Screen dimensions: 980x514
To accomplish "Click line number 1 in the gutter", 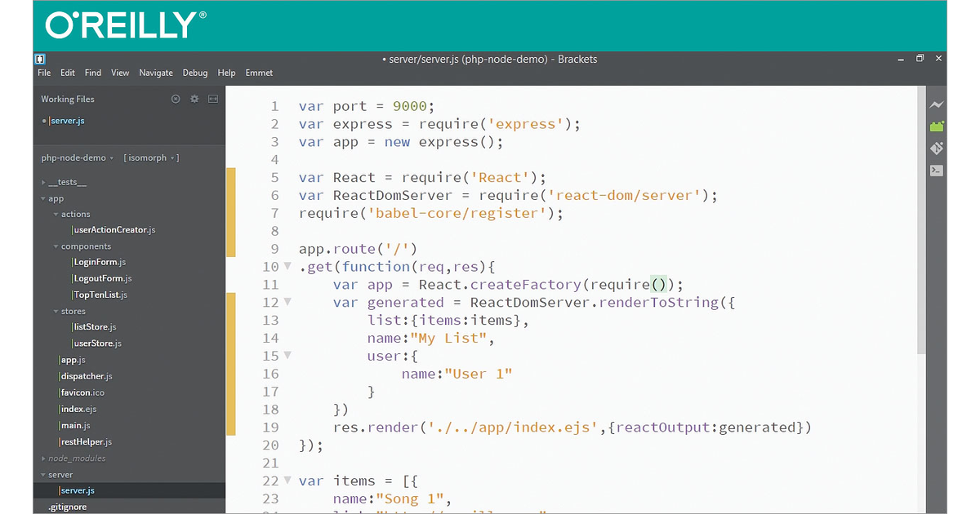I will 274,106.
